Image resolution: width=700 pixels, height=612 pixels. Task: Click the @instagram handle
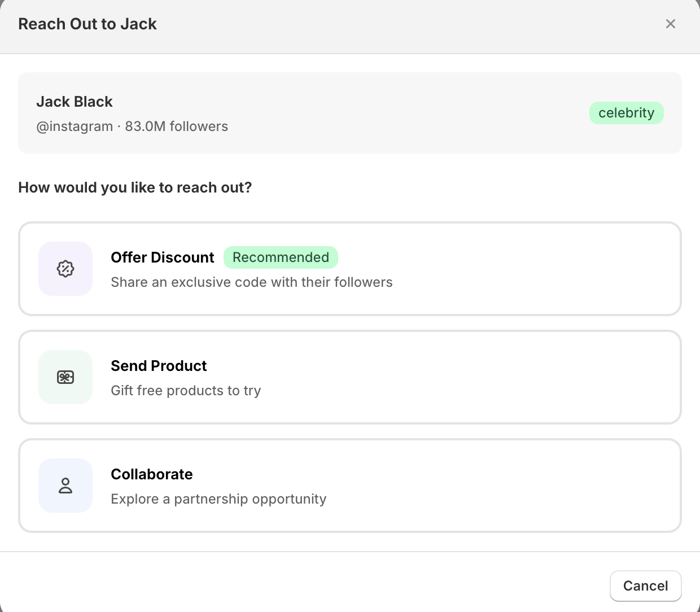[75, 126]
